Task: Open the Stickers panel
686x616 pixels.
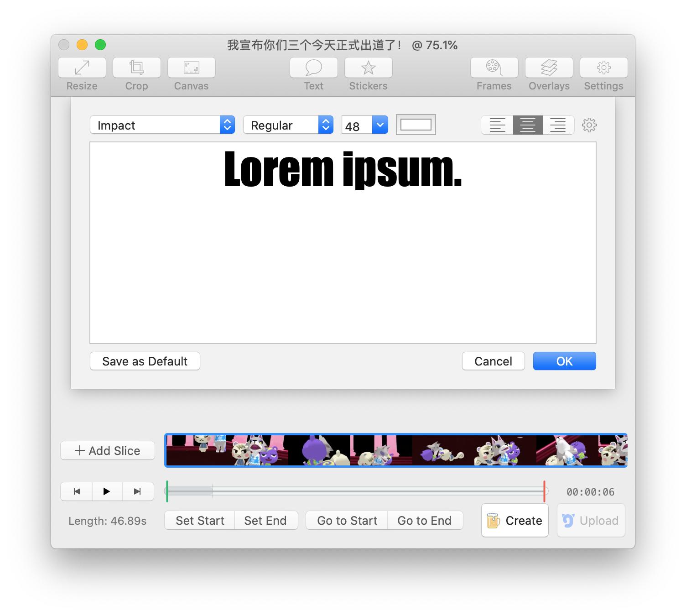Action: pos(368,73)
